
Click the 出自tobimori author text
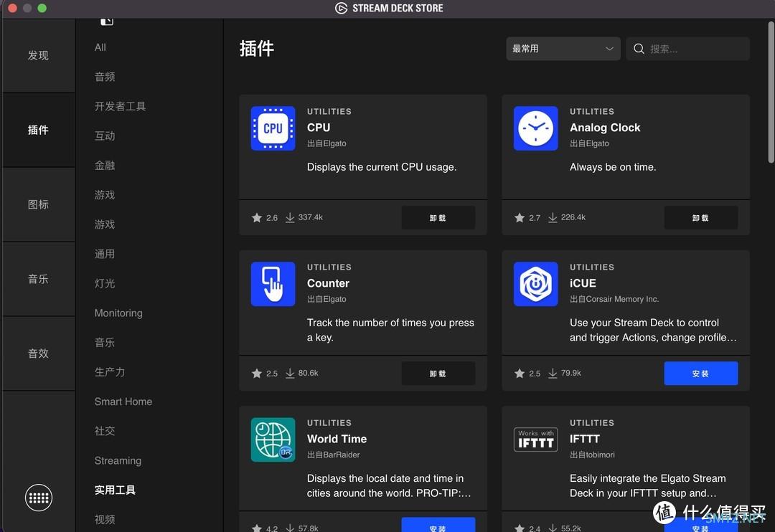(592, 455)
